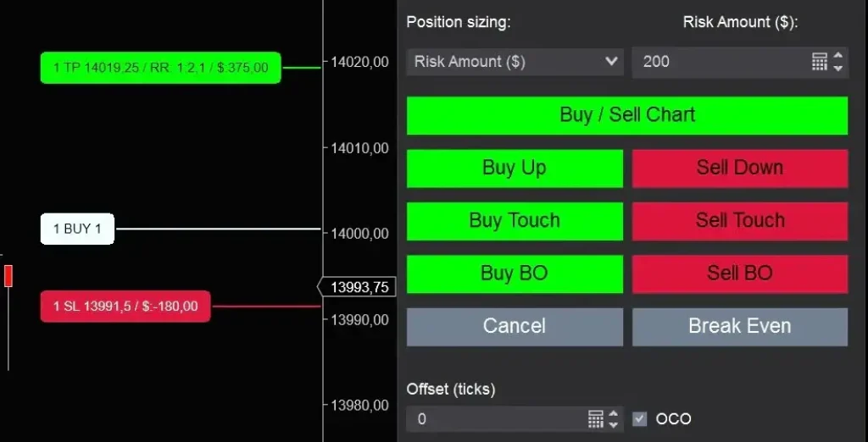Select the green take profit TP label

point(160,67)
